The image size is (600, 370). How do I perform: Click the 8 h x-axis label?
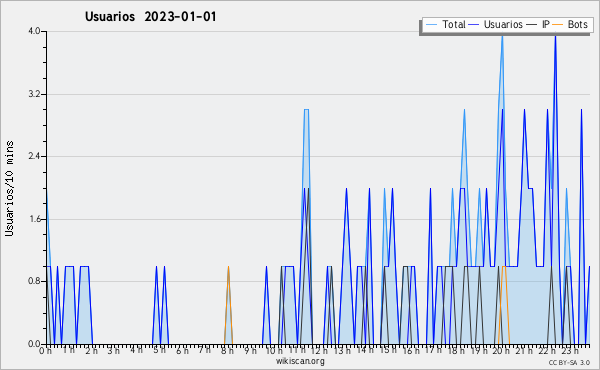click(x=227, y=351)
